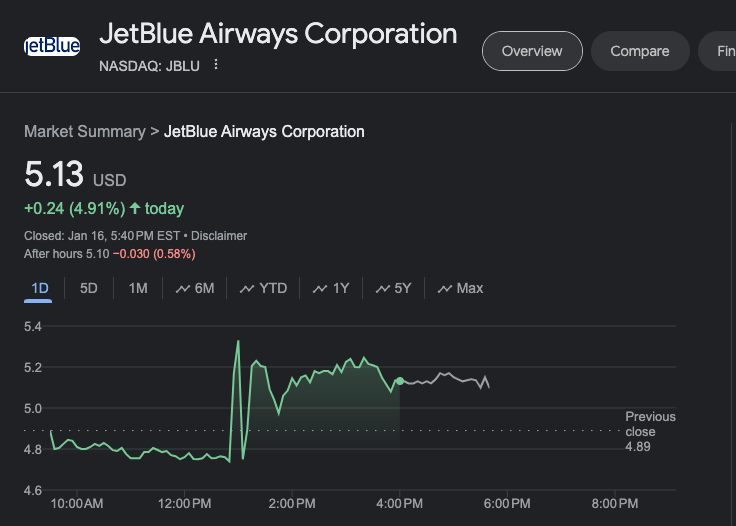Click the Market Summary breadcrumb link
Viewport: 736px width, 526px height.
(84, 131)
